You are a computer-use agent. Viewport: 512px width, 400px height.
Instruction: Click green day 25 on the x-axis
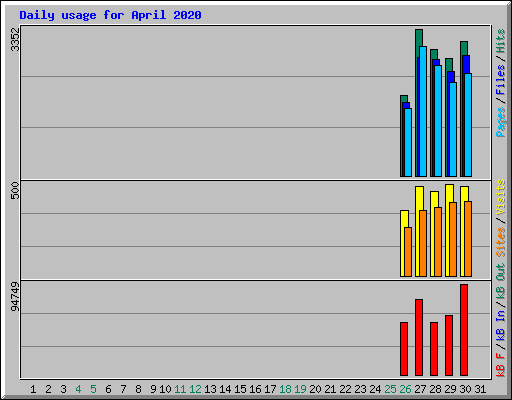click(x=390, y=389)
